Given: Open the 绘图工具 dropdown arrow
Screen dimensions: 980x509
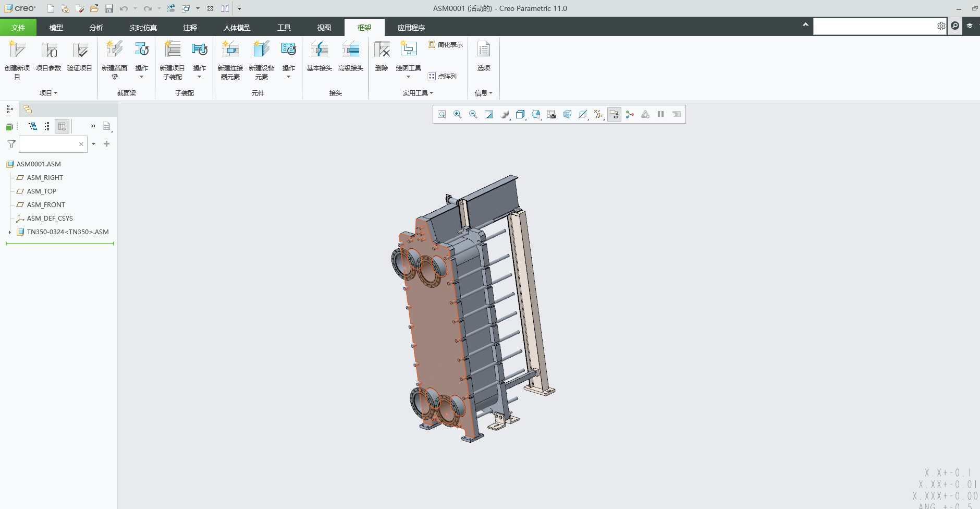Looking at the screenshot, I should point(408,77).
